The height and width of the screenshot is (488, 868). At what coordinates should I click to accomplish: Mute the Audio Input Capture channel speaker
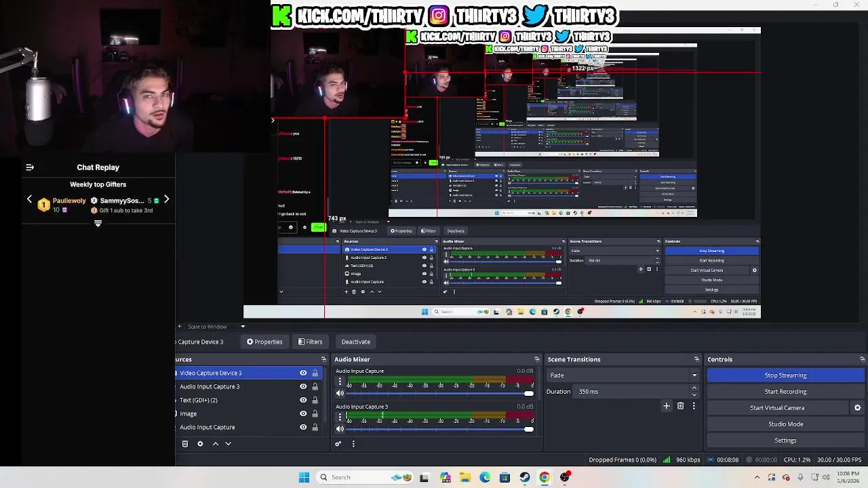click(340, 393)
